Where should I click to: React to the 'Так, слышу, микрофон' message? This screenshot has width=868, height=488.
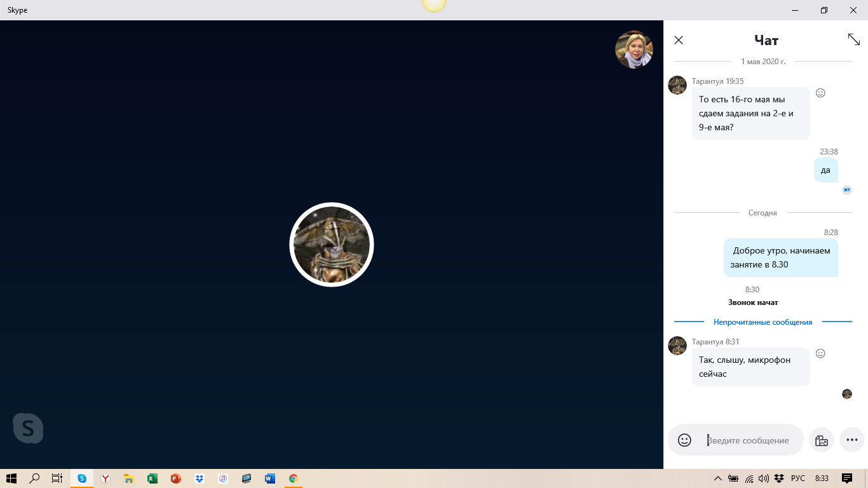[x=820, y=353]
